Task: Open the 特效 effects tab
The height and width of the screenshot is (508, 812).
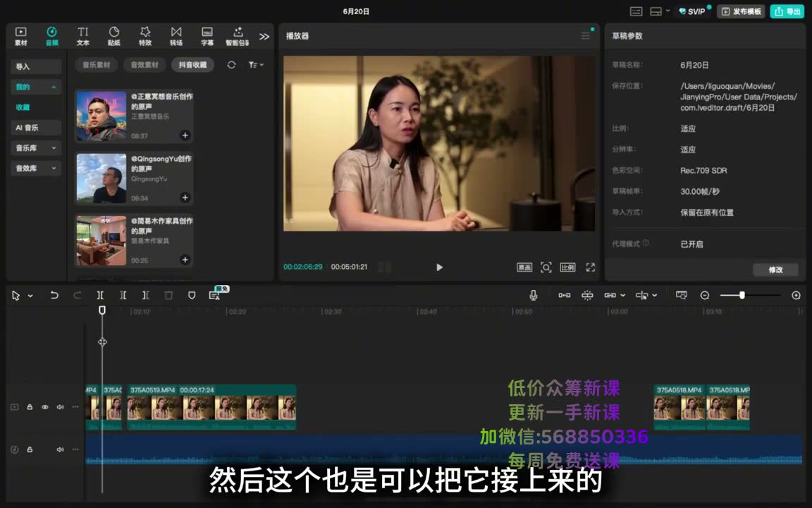Action: click(x=145, y=36)
